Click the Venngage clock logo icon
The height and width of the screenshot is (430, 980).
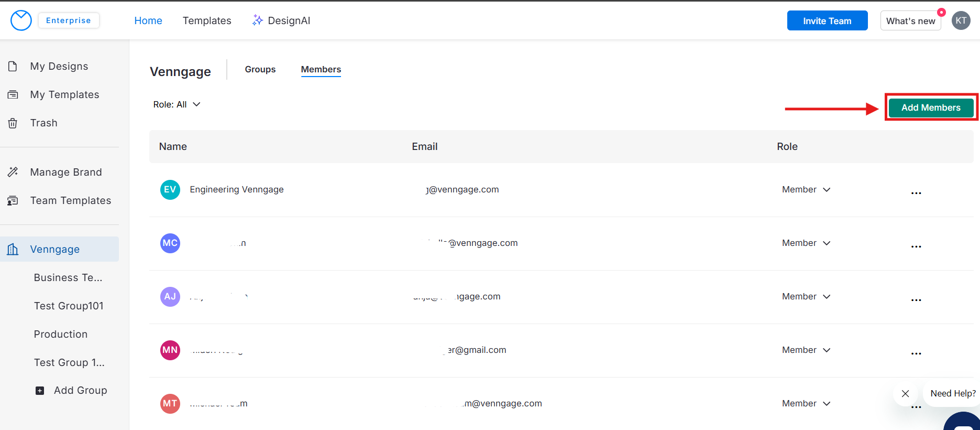pos(21,20)
